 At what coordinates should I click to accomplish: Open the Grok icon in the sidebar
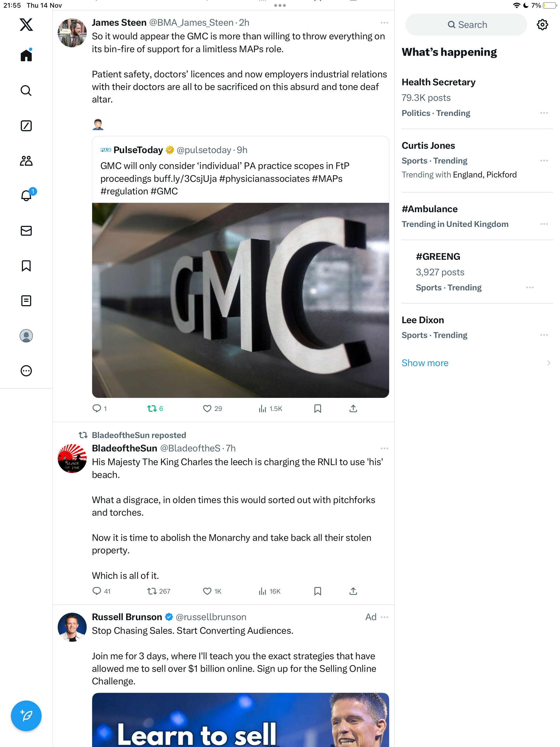click(26, 126)
